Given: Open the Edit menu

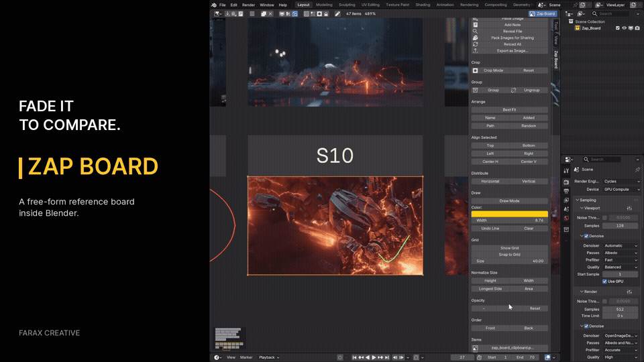Looking at the screenshot, I should tap(233, 5).
